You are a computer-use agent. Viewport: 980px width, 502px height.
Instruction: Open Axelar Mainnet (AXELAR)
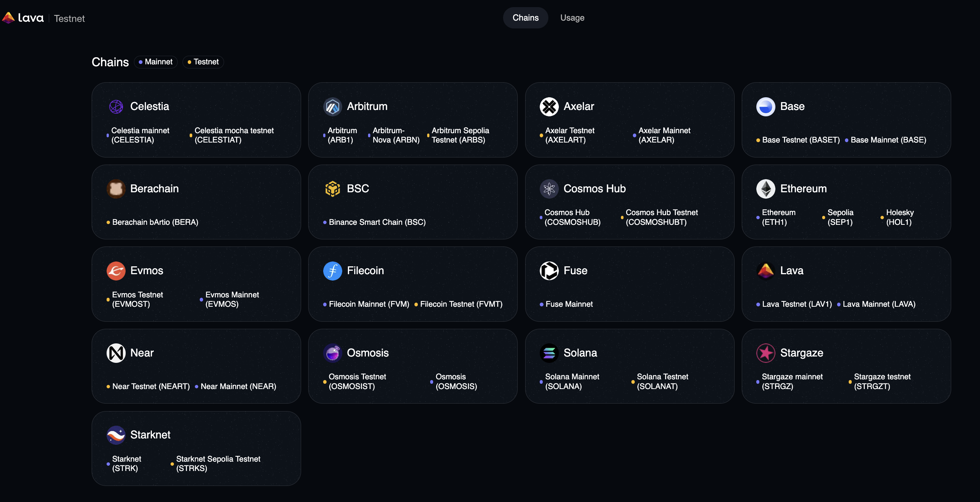(x=662, y=135)
